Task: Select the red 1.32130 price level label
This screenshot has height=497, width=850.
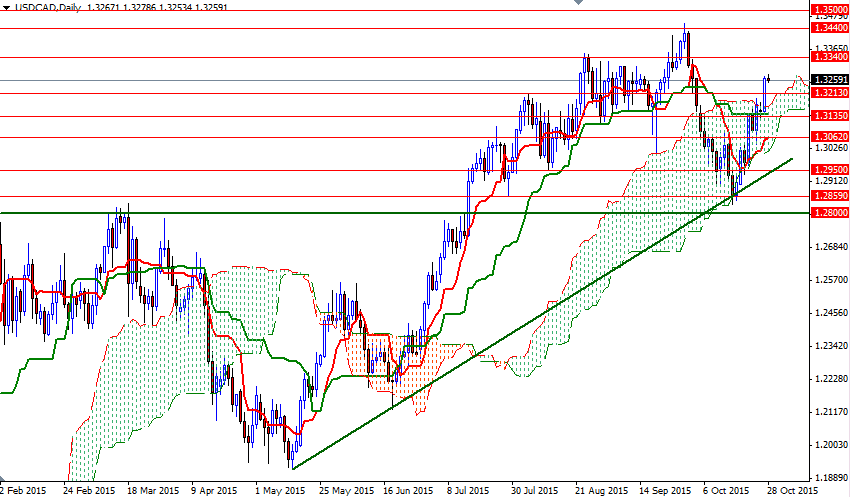Action: (829, 93)
